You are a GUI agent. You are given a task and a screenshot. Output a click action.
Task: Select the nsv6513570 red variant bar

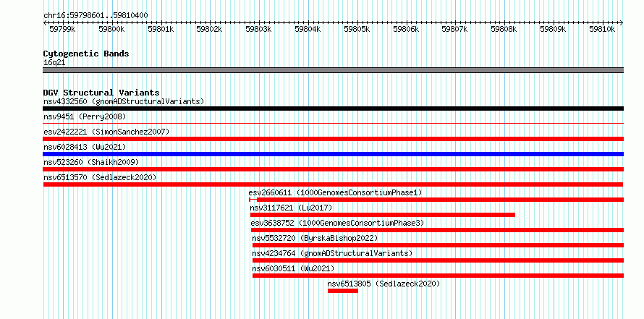[x=333, y=184]
